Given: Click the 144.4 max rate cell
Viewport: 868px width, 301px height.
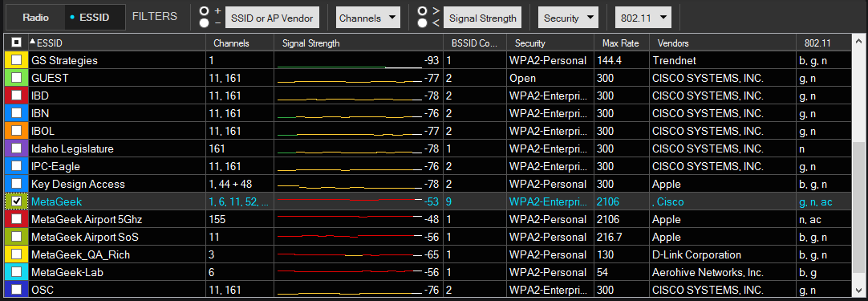Looking at the screenshot, I should 622,60.
